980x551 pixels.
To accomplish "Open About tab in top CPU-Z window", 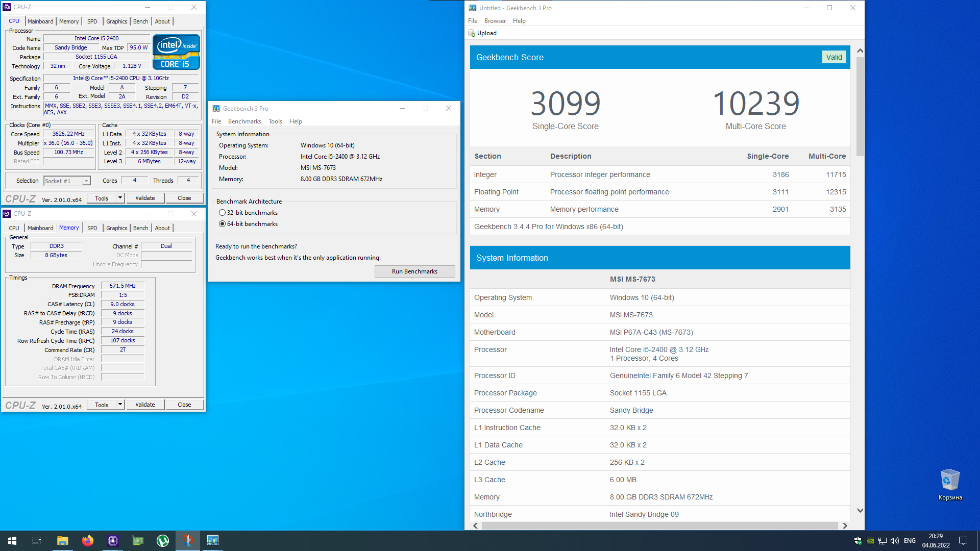I will [x=162, y=21].
